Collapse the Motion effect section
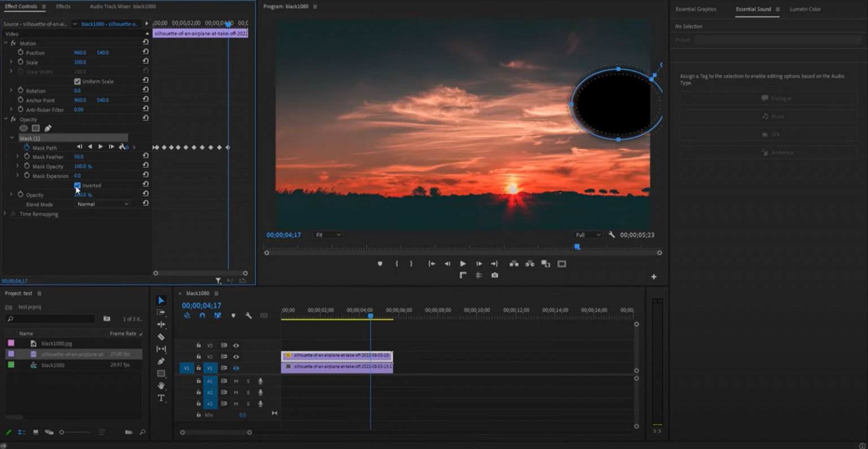The image size is (868, 449). tap(6, 43)
